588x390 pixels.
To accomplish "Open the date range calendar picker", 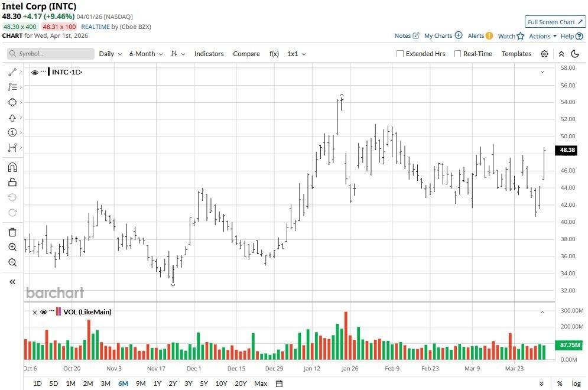I will 279,383.
